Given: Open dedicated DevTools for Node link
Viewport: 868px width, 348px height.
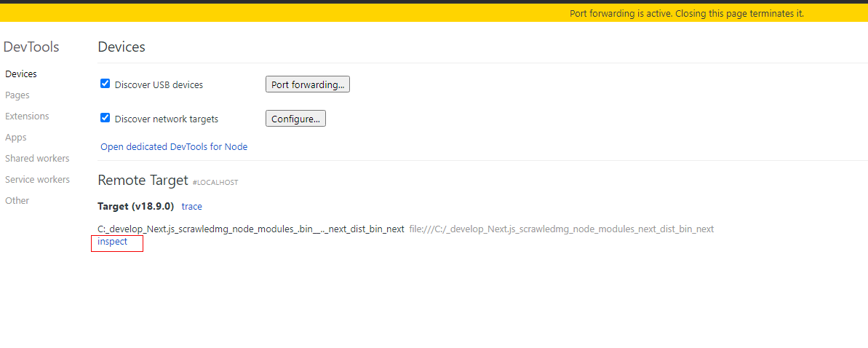Looking at the screenshot, I should click(x=174, y=147).
